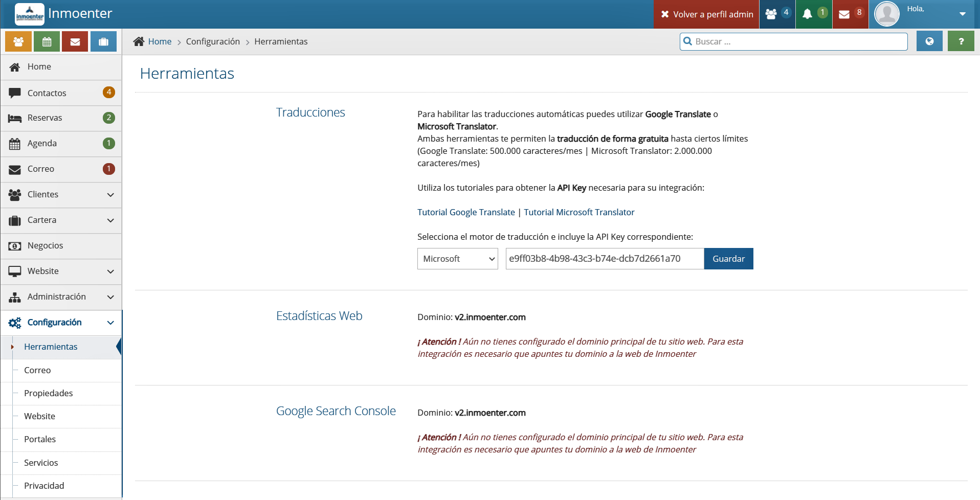Click Configuración in the breadcrumb
Viewport: 980px width, 500px height.
click(213, 41)
